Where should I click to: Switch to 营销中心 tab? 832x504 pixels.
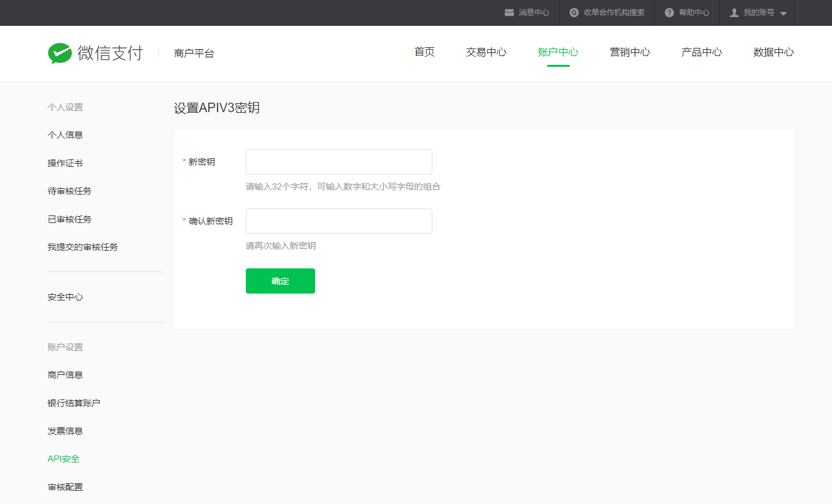tap(630, 52)
